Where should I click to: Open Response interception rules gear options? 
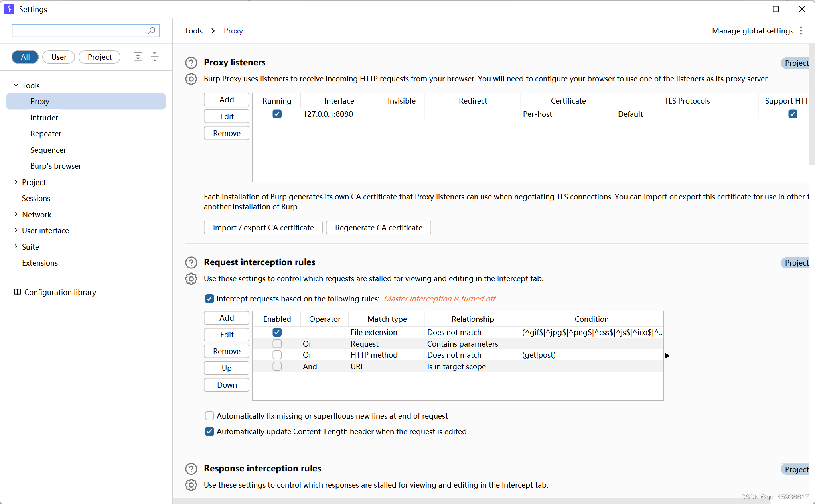pyautogui.click(x=191, y=485)
